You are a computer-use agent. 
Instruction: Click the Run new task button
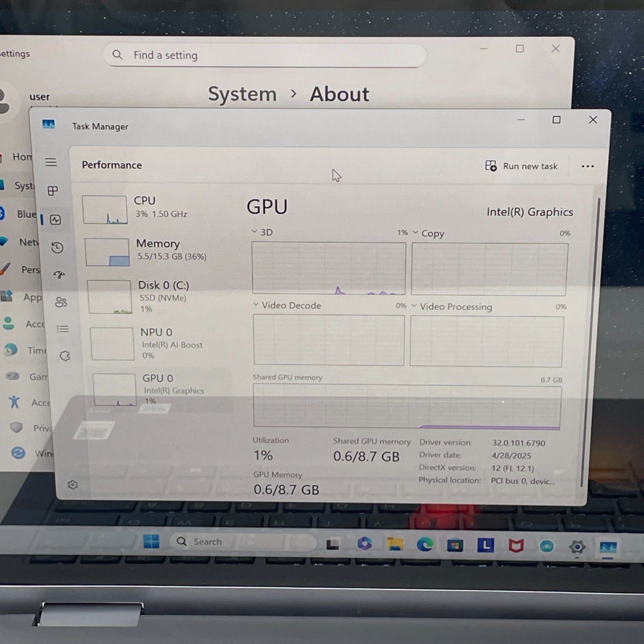[x=521, y=166]
